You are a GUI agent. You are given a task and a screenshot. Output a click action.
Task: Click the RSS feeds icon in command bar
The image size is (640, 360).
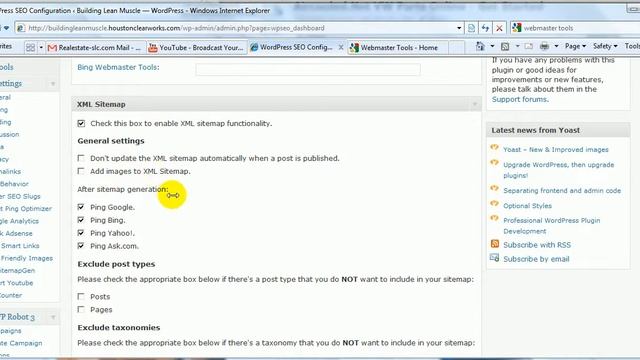point(505,47)
